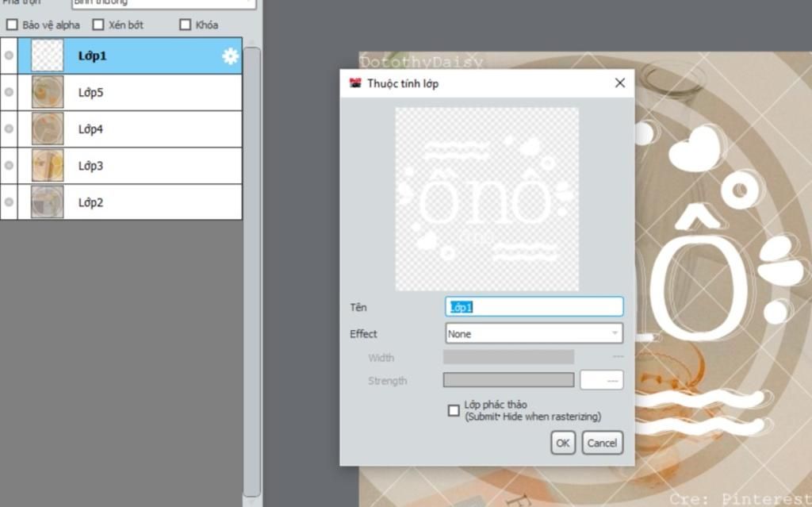Image resolution: width=812 pixels, height=507 pixels.
Task: Click the Width slider bar
Action: tap(508, 357)
